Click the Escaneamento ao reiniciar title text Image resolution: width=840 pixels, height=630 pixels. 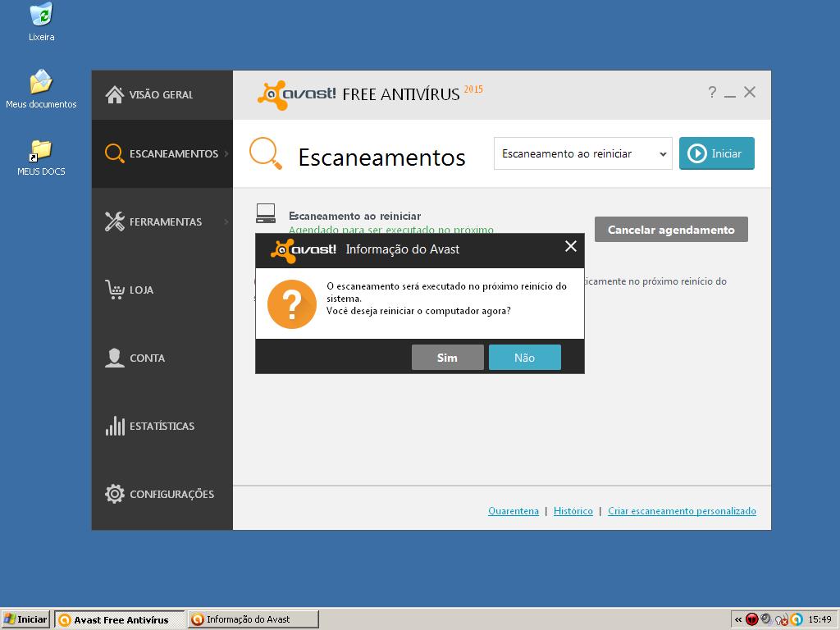click(354, 216)
